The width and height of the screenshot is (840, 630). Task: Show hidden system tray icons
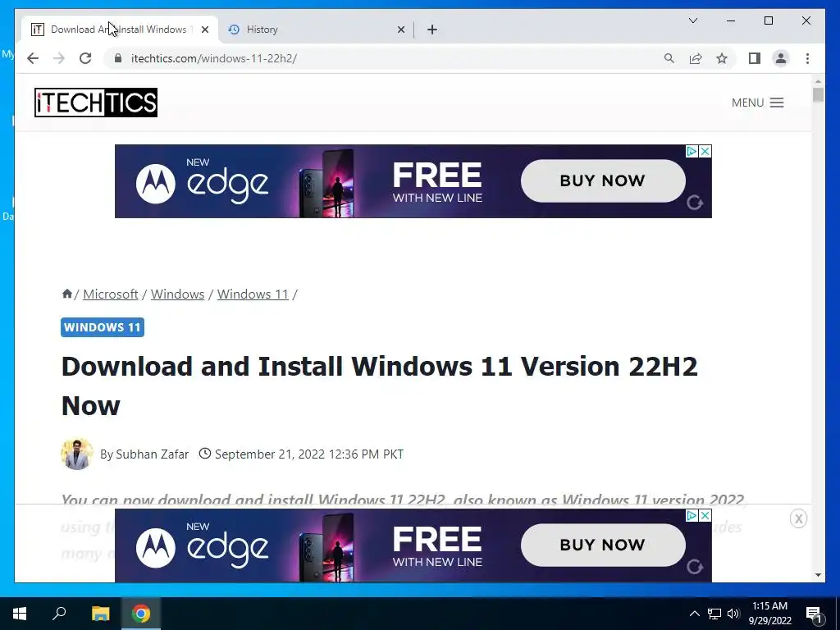point(694,614)
